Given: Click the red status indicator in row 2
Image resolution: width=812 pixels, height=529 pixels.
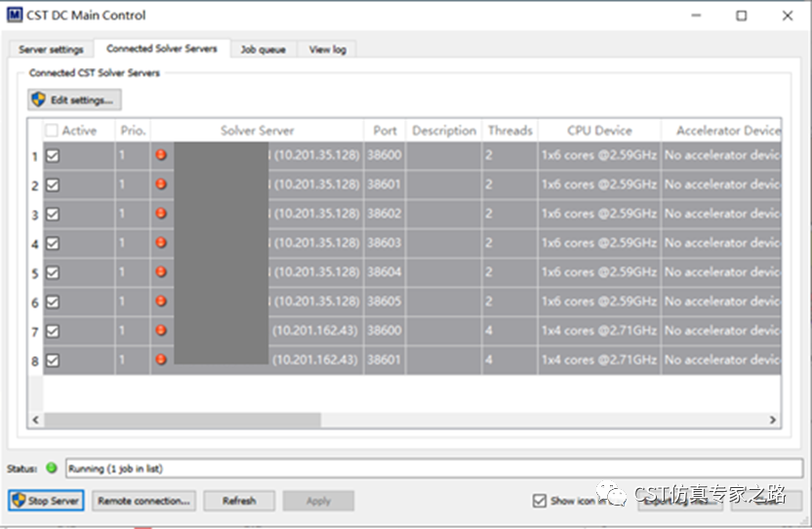Looking at the screenshot, I should [x=161, y=183].
